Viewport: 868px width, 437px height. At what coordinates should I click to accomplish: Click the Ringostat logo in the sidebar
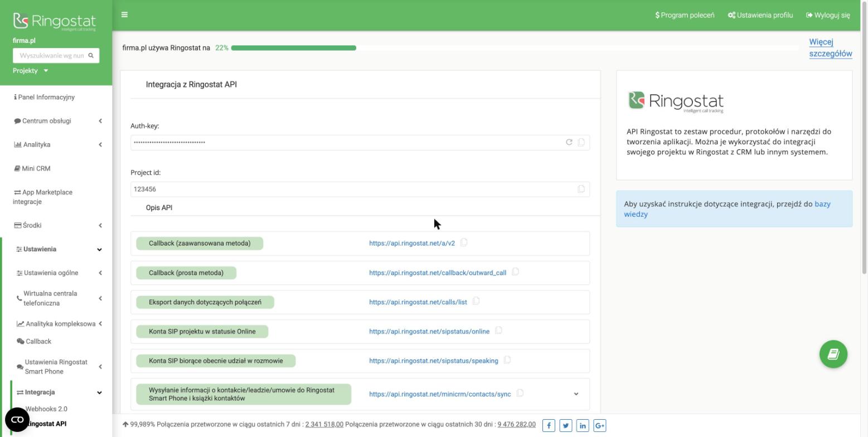pyautogui.click(x=55, y=21)
